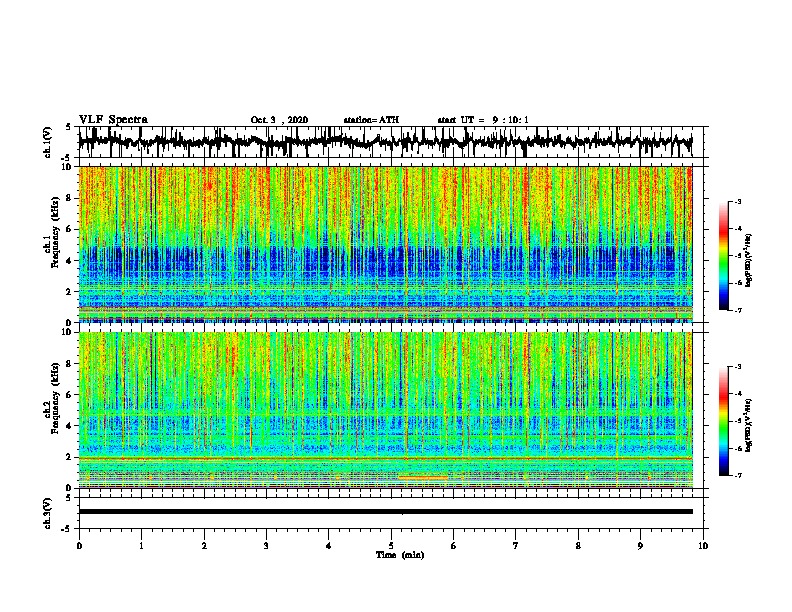Click time axis tick label "3"
This screenshot has height=612, width=792.
point(266,546)
